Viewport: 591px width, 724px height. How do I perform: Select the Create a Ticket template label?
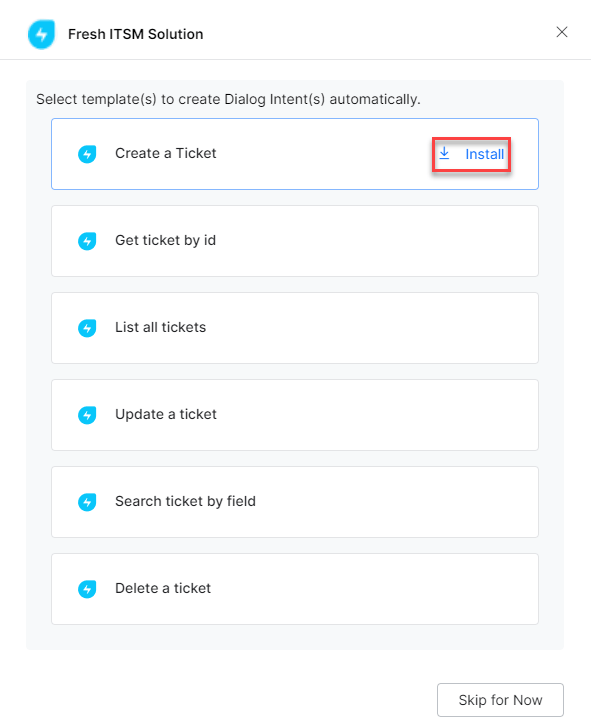tap(166, 153)
